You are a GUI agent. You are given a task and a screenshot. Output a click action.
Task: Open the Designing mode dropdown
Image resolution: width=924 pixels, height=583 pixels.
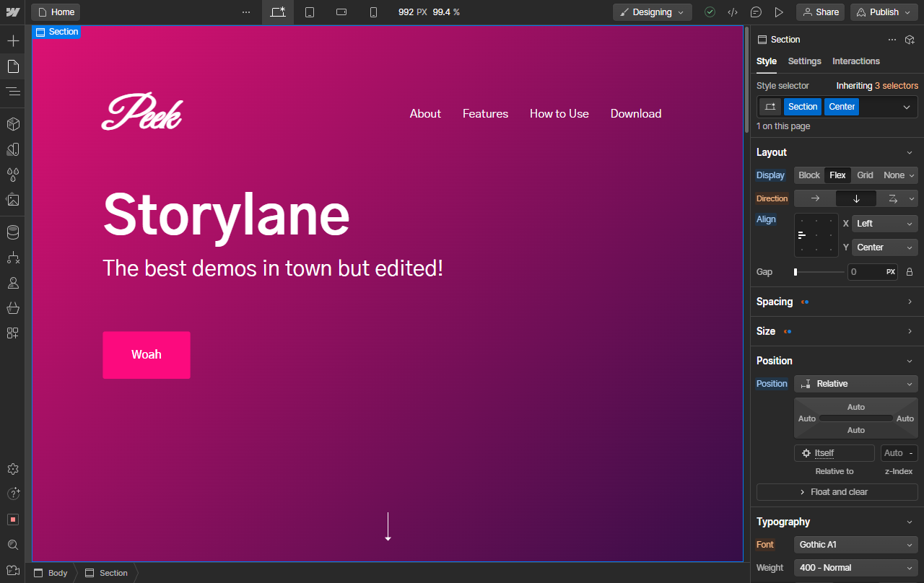[x=653, y=12]
